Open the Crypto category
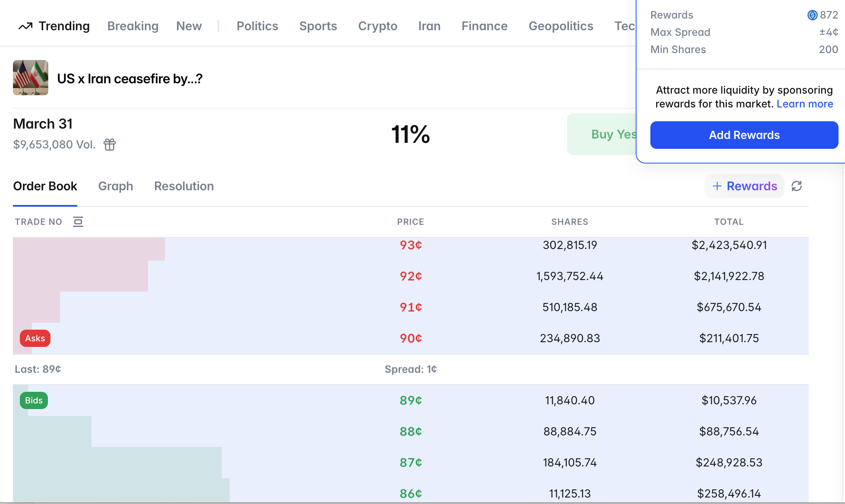 click(378, 26)
